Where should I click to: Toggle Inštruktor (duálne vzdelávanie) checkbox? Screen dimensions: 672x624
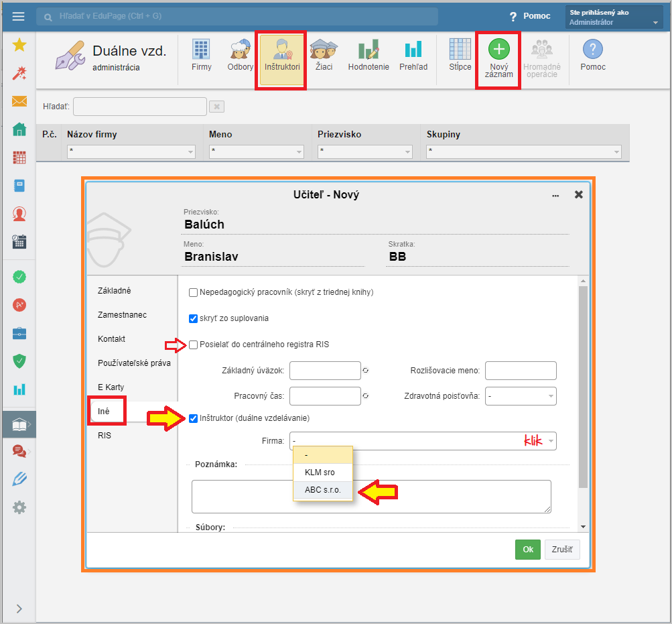[x=193, y=419]
